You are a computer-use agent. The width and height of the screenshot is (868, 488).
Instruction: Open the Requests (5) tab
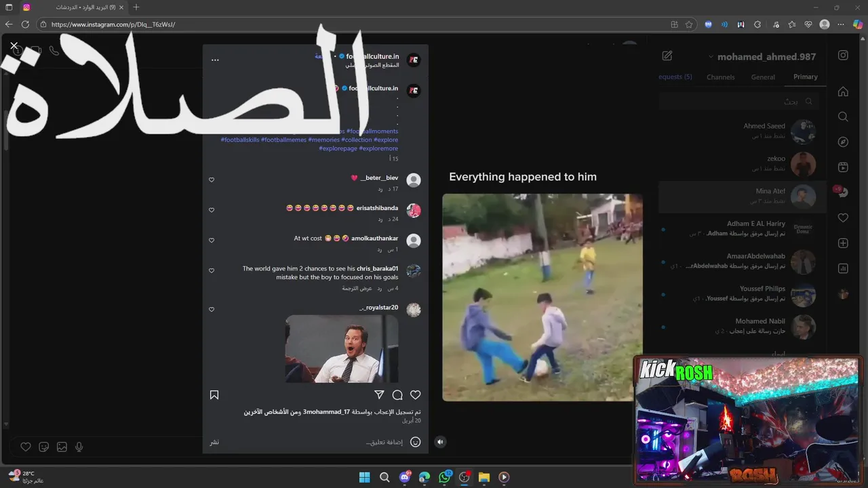(675, 77)
